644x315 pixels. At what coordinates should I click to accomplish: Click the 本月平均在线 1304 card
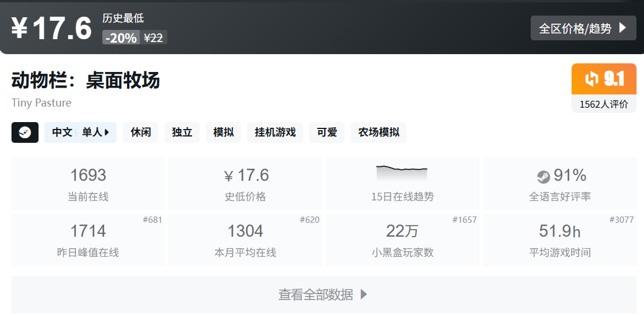coord(245,240)
